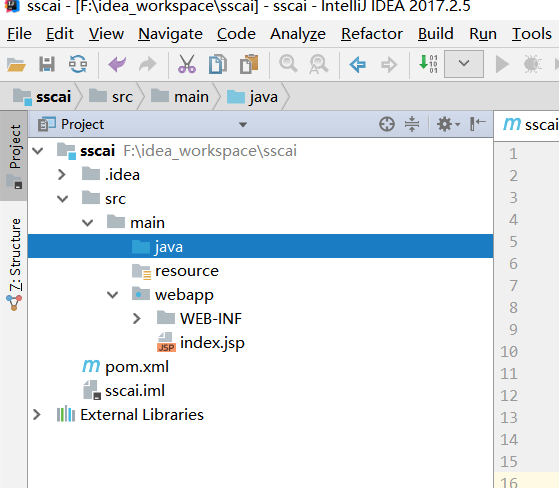Select the java folder in tree
The height and width of the screenshot is (488, 559).
click(261, 246)
